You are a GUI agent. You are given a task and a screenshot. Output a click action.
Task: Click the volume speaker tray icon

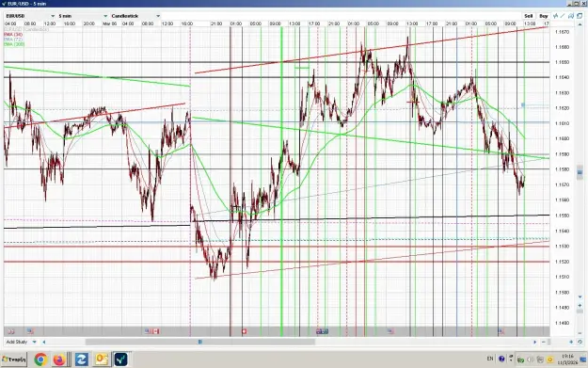click(531, 360)
